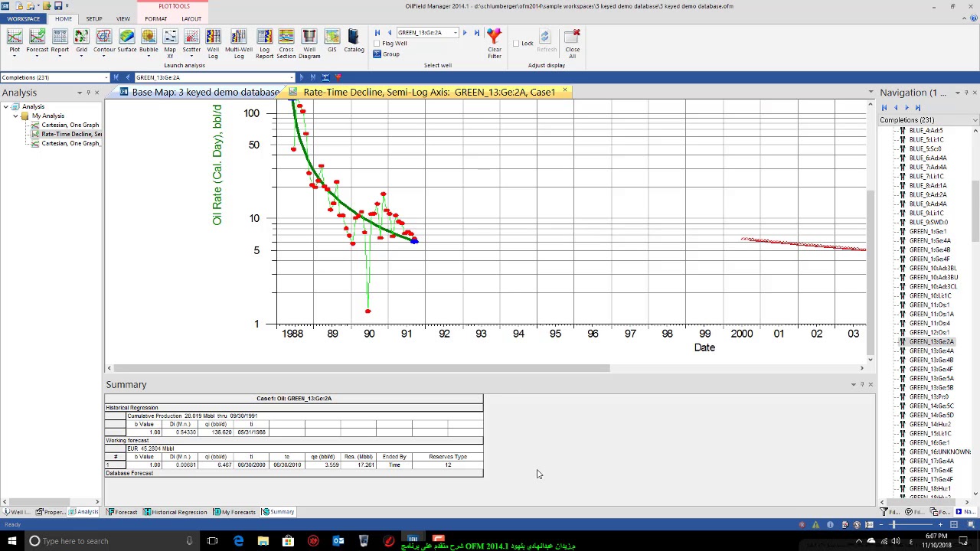This screenshot has height=551, width=980.
Task: Open the Well Diagram tool
Action: pyautogui.click(x=309, y=44)
